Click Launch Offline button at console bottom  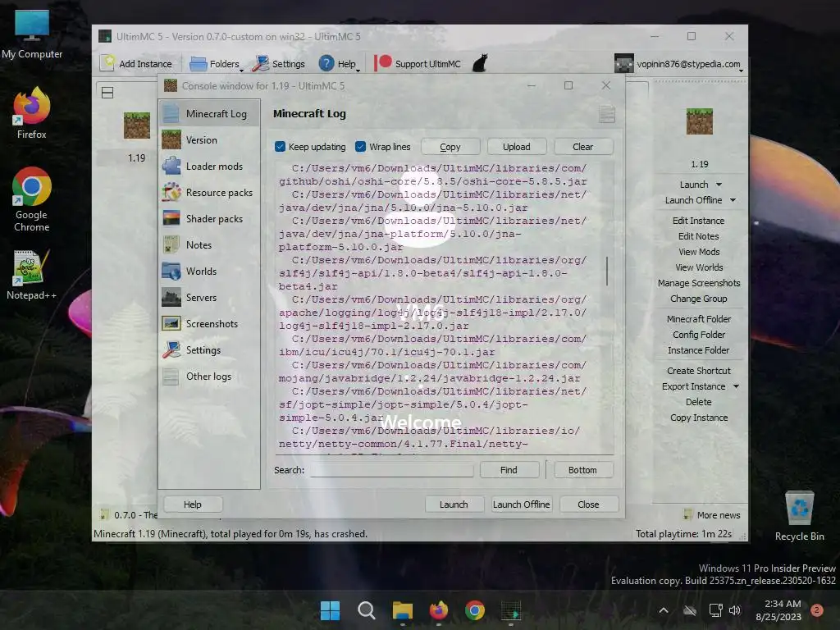click(521, 504)
